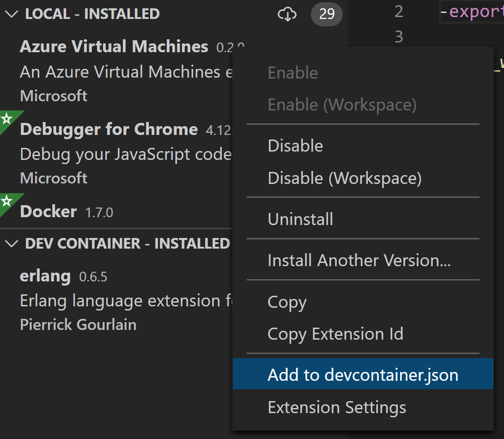The image size is (504, 439).
Task: Select Install Another Version option
Action: pos(359,261)
